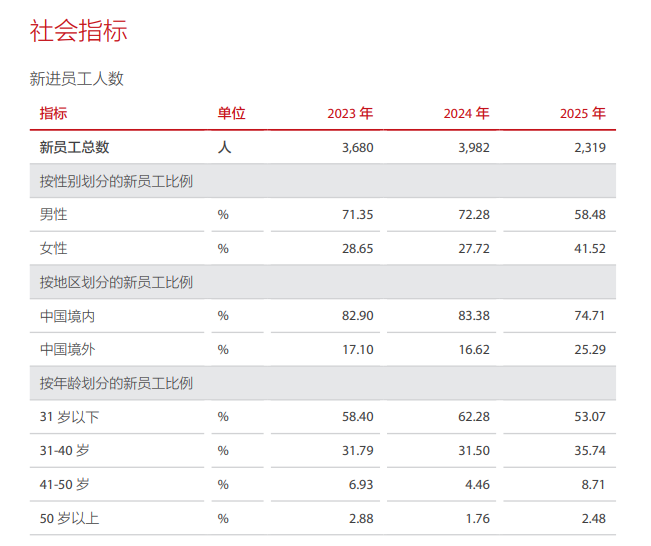Select the value 72.28

(x=474, y=215)
